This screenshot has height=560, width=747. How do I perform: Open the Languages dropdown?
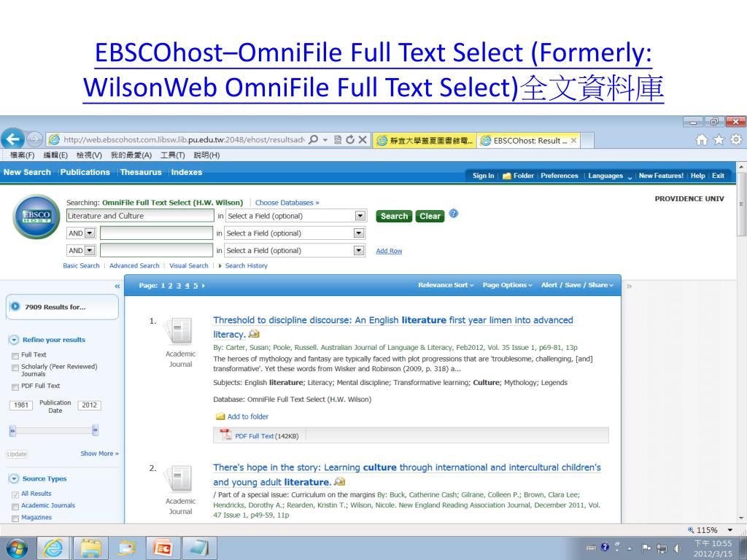610,176
